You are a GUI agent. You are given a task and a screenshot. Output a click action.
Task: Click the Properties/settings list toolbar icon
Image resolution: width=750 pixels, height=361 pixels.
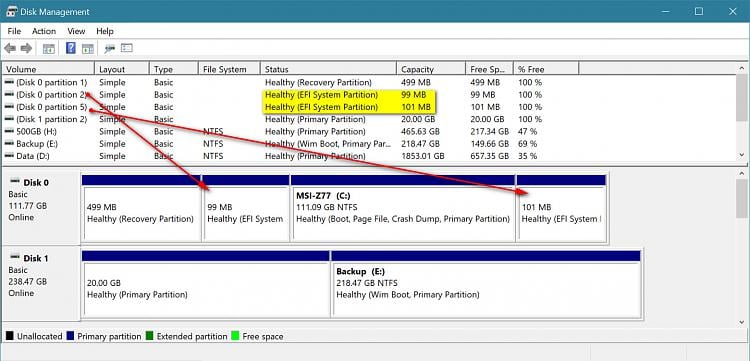pos(127,48)
